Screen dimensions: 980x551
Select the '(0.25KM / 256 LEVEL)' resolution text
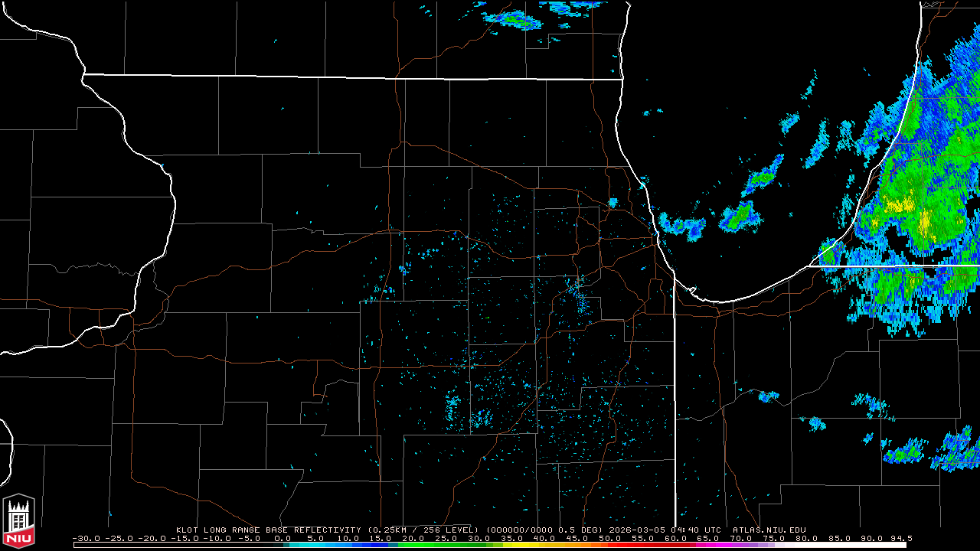(423, 530)
